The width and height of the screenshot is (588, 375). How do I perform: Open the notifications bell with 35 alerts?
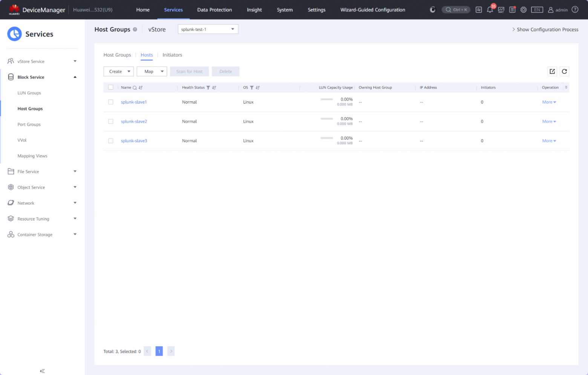(490, 9)
